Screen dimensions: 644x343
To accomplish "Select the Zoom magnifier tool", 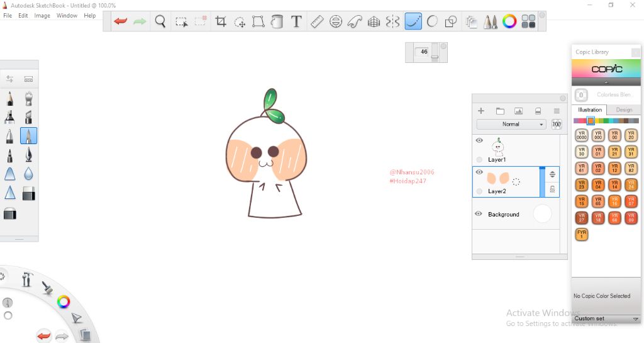I will pos(160,21).
